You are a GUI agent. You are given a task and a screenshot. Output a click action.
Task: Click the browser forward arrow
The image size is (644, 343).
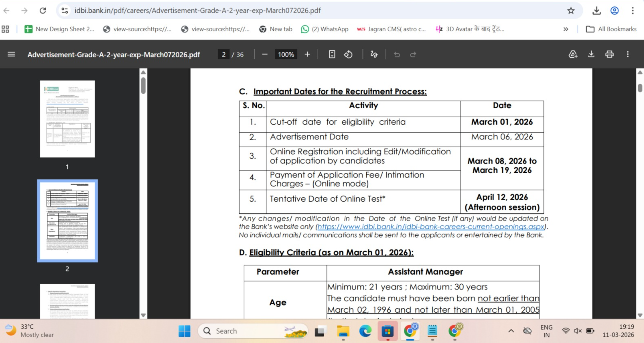[x=25, y=11]
